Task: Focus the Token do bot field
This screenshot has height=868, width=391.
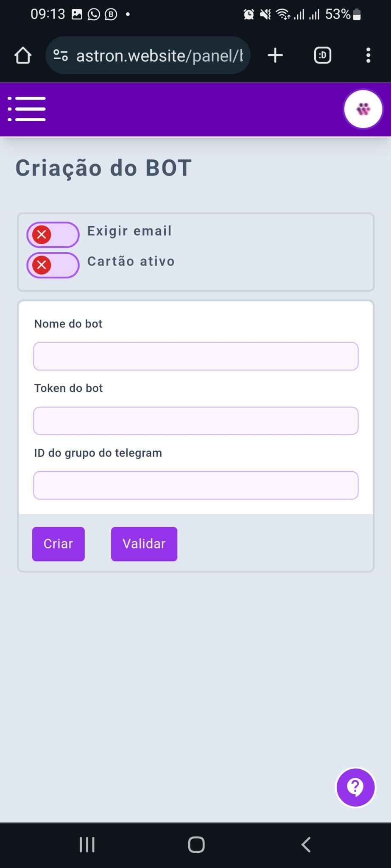Action: pyautogui.click(x=196, y=420)
